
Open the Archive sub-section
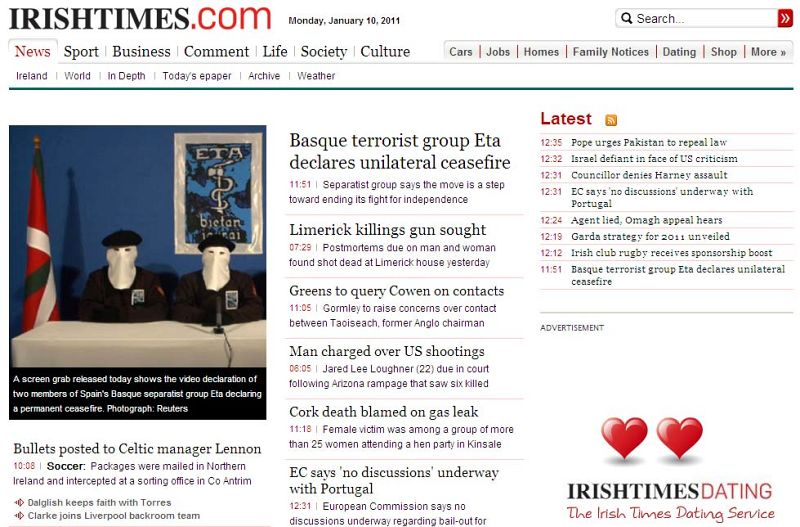coord(264,76)
